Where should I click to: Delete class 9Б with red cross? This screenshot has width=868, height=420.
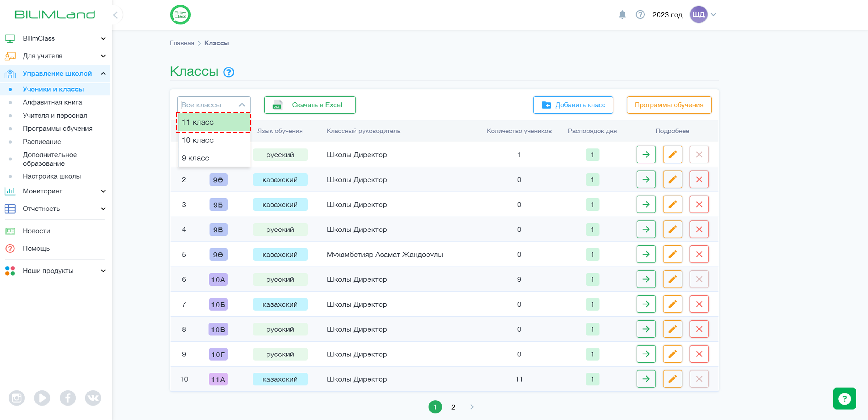click(x=699, y=204)
